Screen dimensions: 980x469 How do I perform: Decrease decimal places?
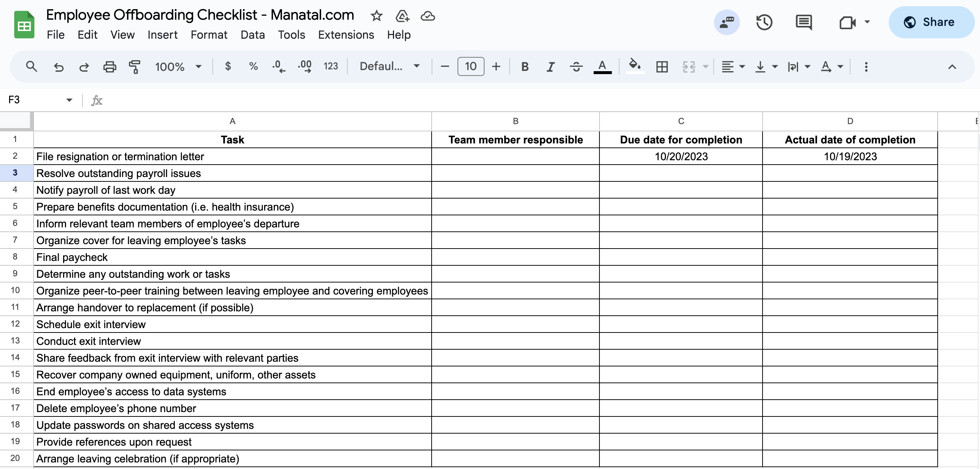pos(279,66)
